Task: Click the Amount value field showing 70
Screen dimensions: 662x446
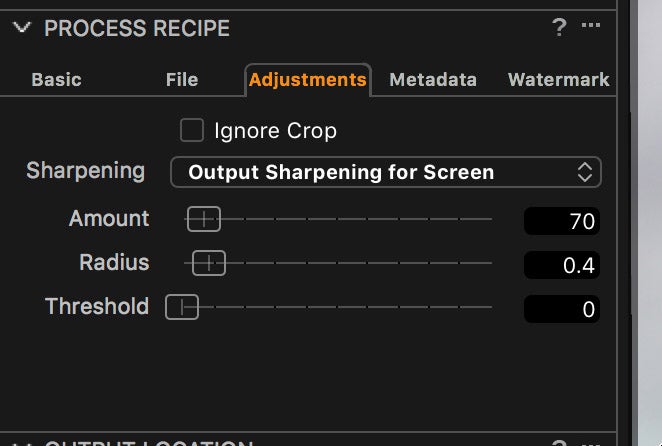Action: coord(562,221)
